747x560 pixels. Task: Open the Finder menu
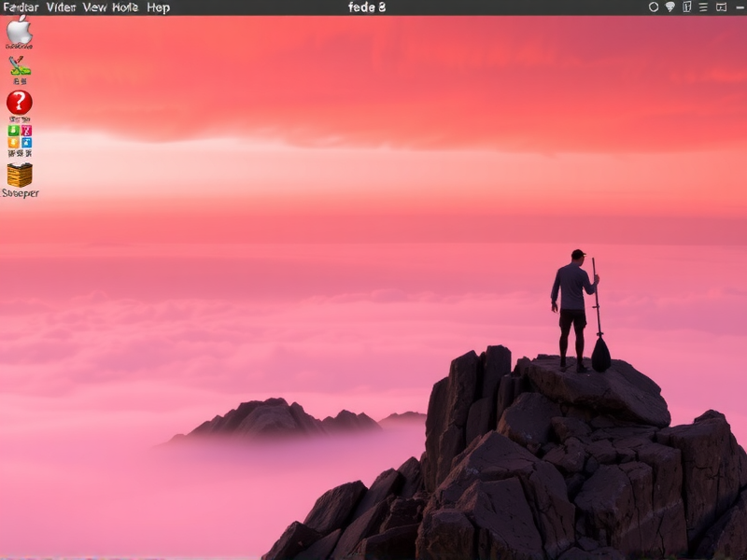click(23, 7)
